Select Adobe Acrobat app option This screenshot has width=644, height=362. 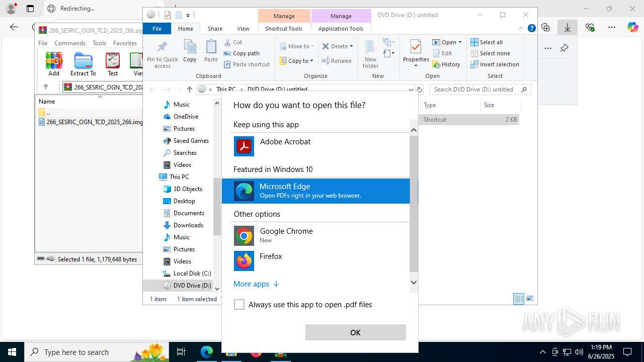click(316, 146)
